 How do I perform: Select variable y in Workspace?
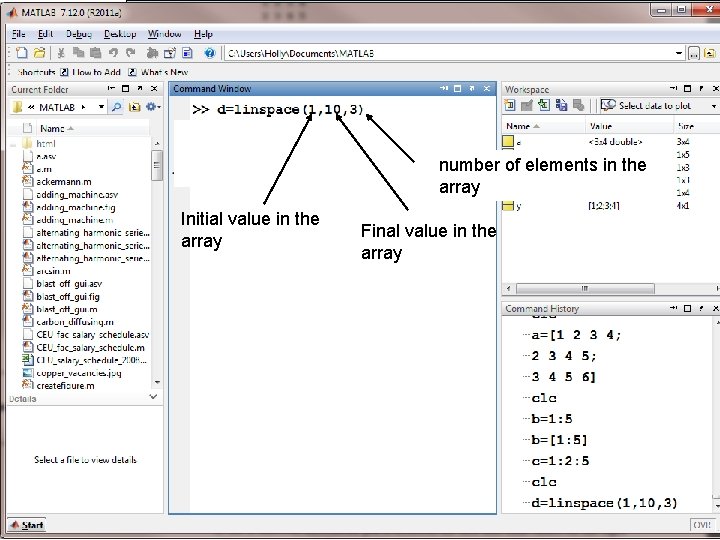coord(518,206)
